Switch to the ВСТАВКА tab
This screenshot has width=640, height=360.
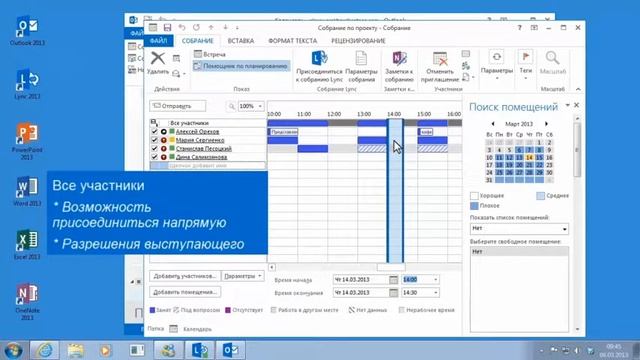241,41
